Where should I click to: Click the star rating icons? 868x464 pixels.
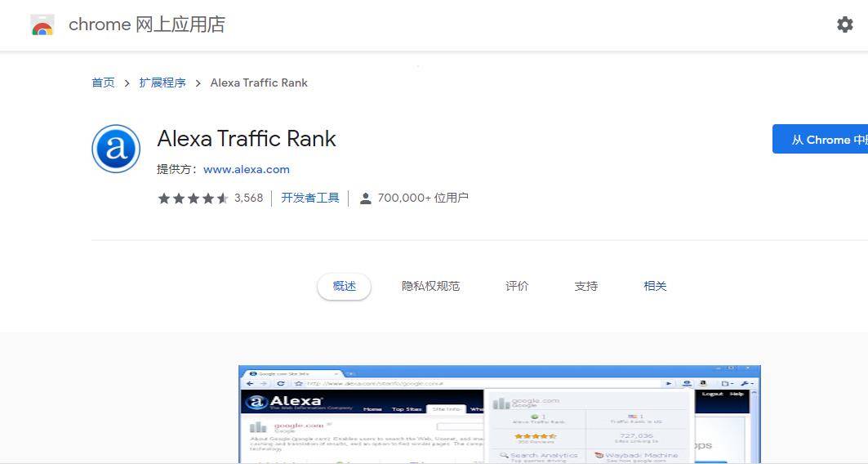click(x=193, y=199)
